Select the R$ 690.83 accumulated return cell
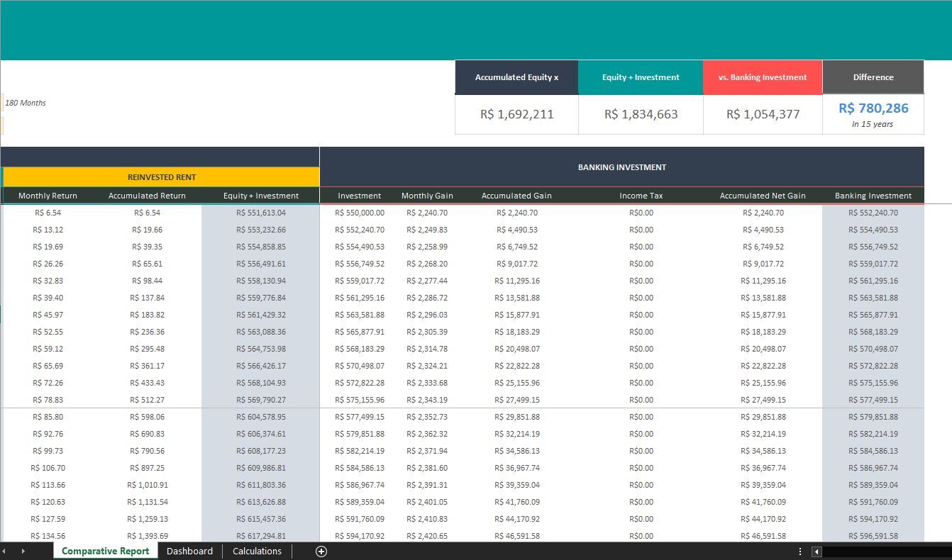 (x=147, y=434)
